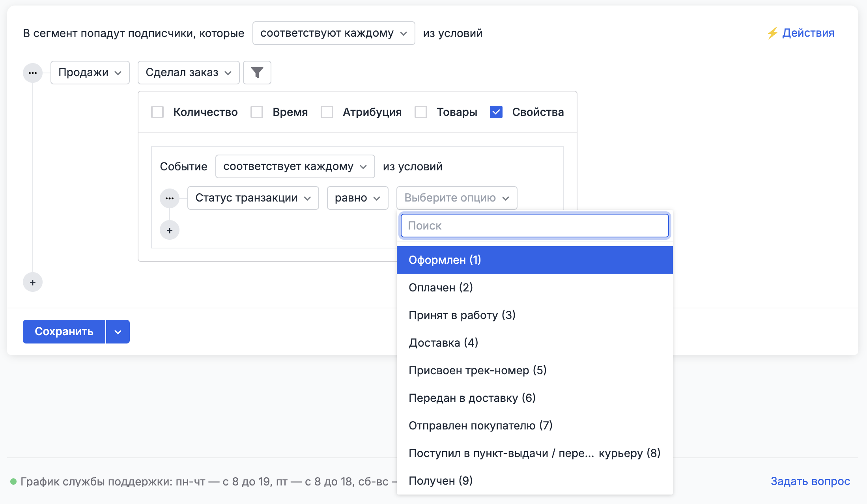The image size is (867, 504).
Task: Open the three-dot menu beside Продажи
Action: click(x=33, y=73)
